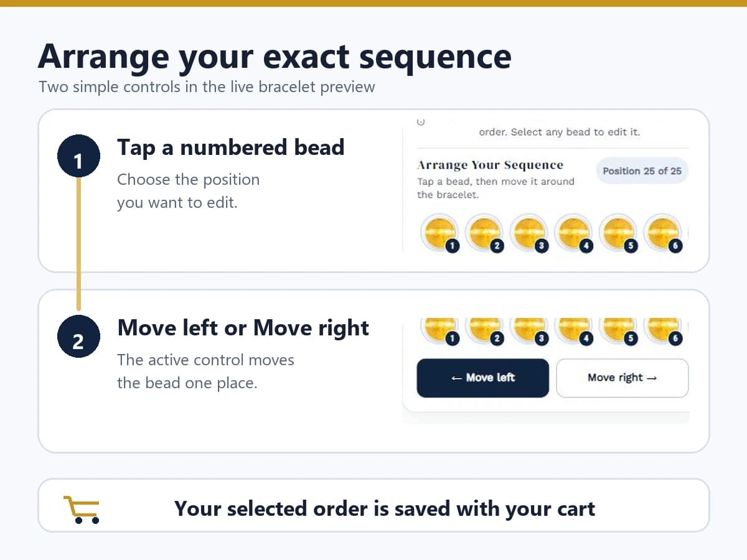Select the step 2 numbered circle
This screenshot has width=747, height=560.
(x=78, y=342)
